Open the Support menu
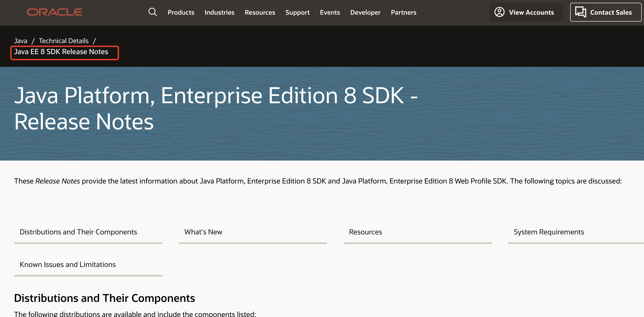 click(x=297, y=12)
